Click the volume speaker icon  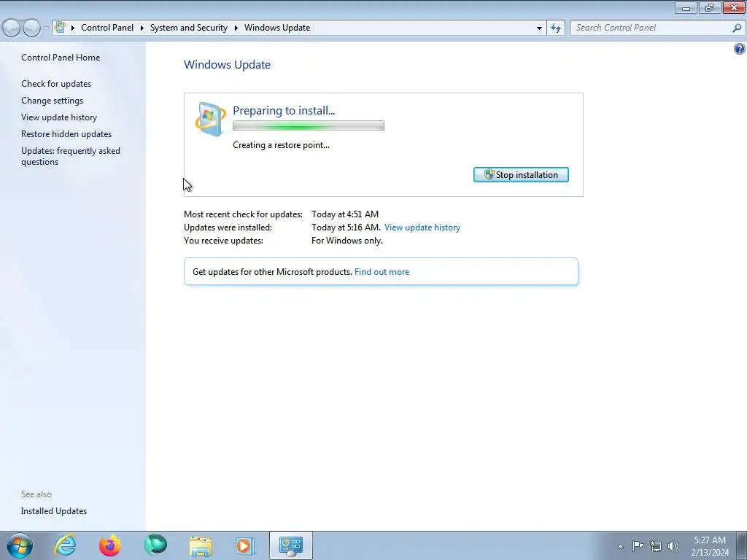673,546
